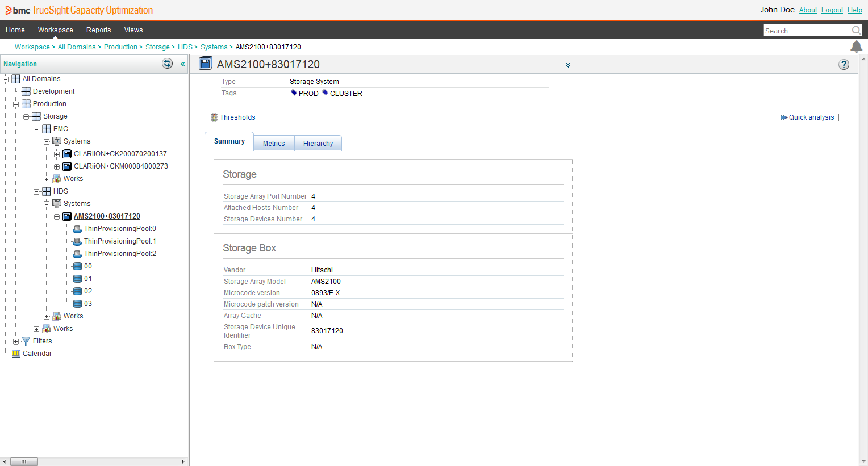Click the CLARiiON+CKM00084800273 system icon

point(67,166)
